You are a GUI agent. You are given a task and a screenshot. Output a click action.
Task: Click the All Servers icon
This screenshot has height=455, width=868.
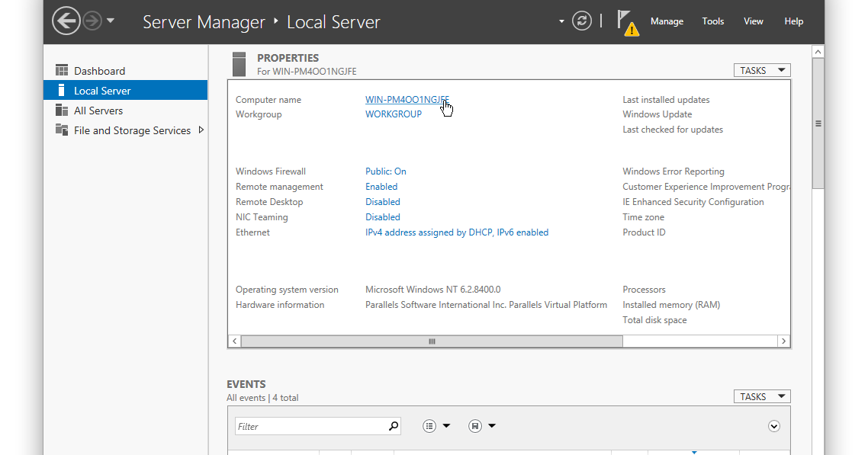tap(61, 111)
